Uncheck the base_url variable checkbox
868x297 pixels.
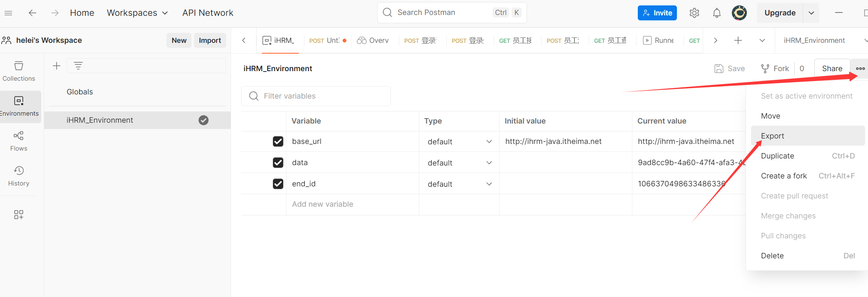278,141
